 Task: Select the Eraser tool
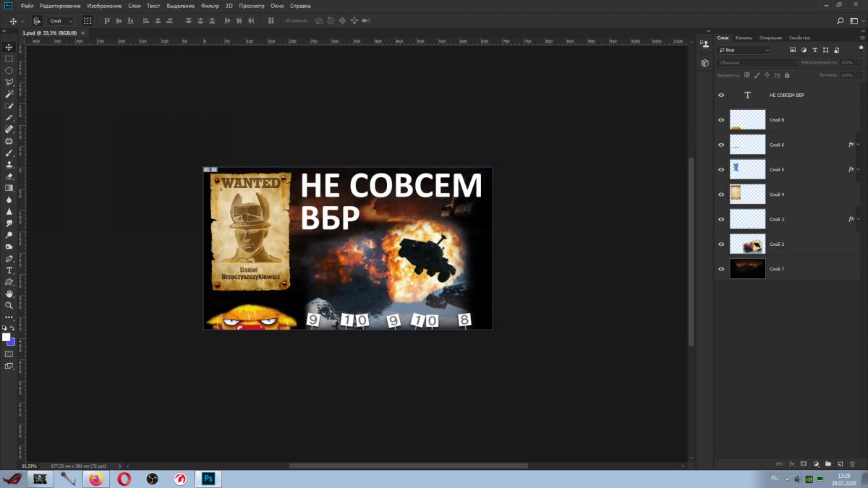(x=9, y=176)
